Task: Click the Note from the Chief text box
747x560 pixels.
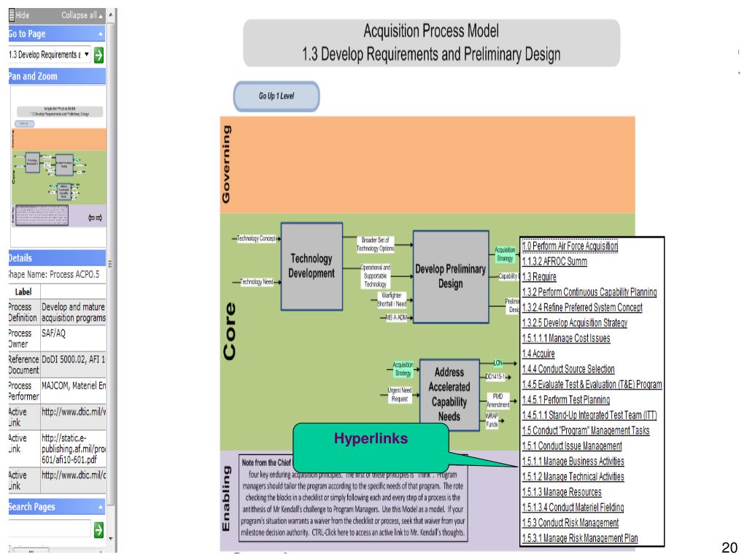Action: tap(353, 497)
